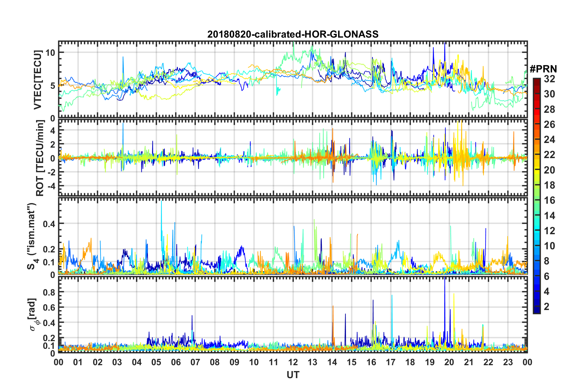Select the #PRN colorbar title
This screenshot has height=392, width=586.
[543, 69]
